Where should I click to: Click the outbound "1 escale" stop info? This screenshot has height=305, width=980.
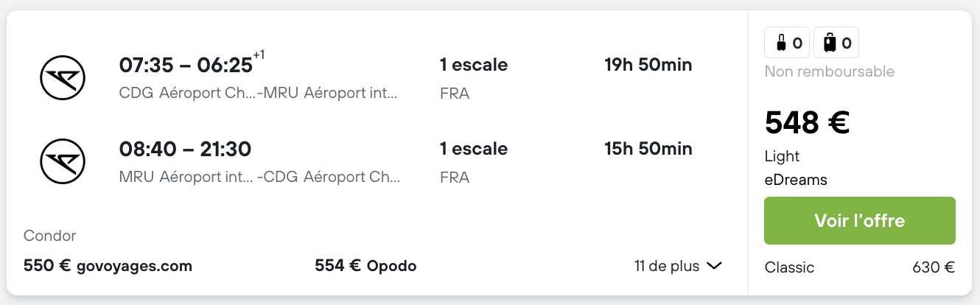[x=474, y=65]
